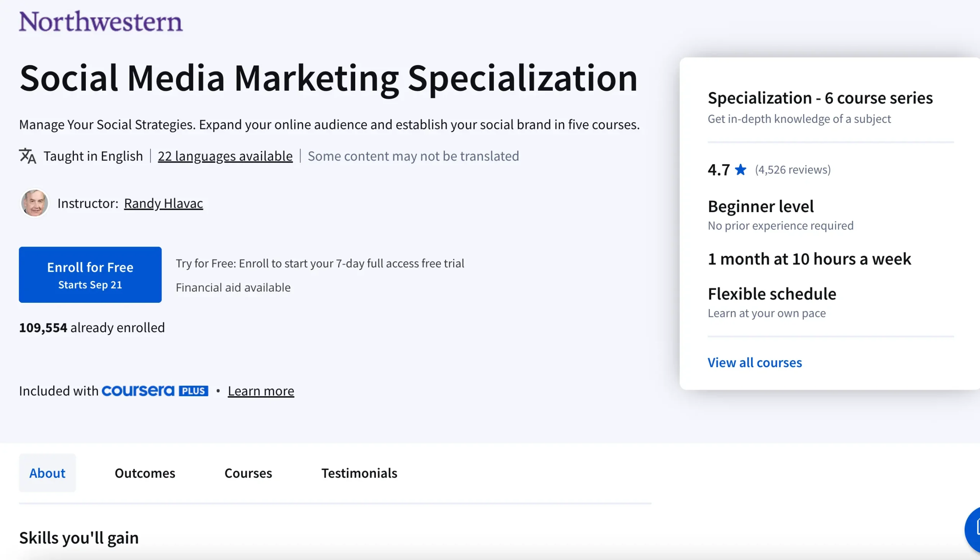Open the floating chat bubble icon
980x560 pixels.
point(974,530)
